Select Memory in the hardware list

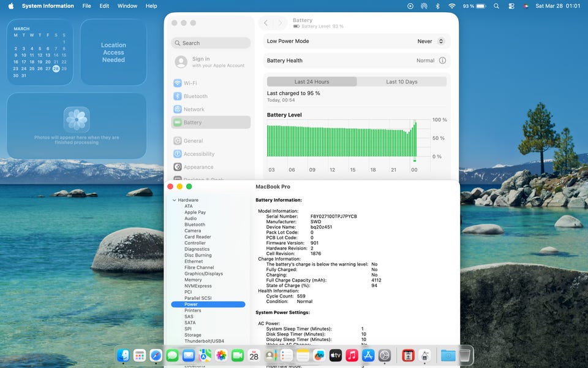[x=193, y=280]
